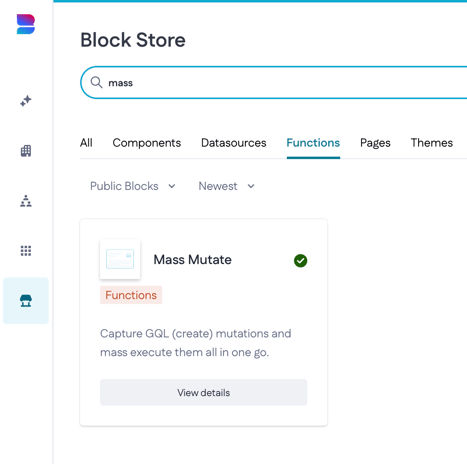Select the Block Store shop icon in sidebar
This screenshot has width=467, height=464.
tap(26, 301)
